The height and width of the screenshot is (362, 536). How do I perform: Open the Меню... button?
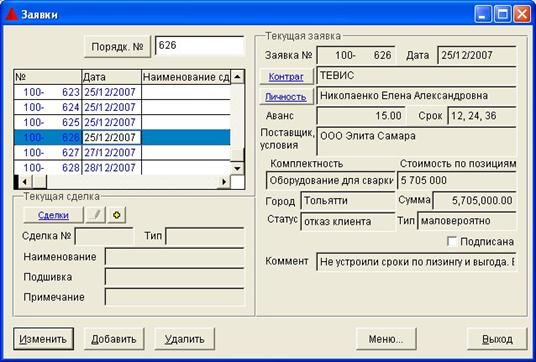[x=386, y=339]
